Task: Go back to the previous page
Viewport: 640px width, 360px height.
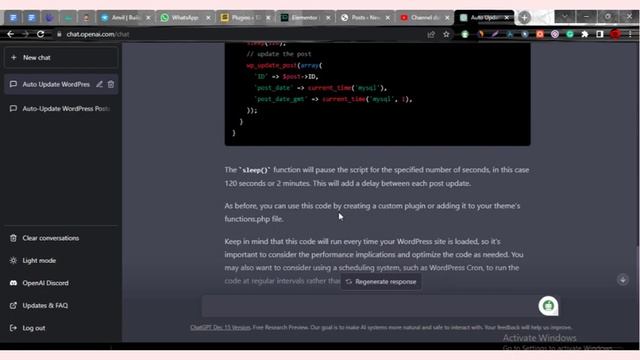Action: pyautogui.click(x=11, y=34)
